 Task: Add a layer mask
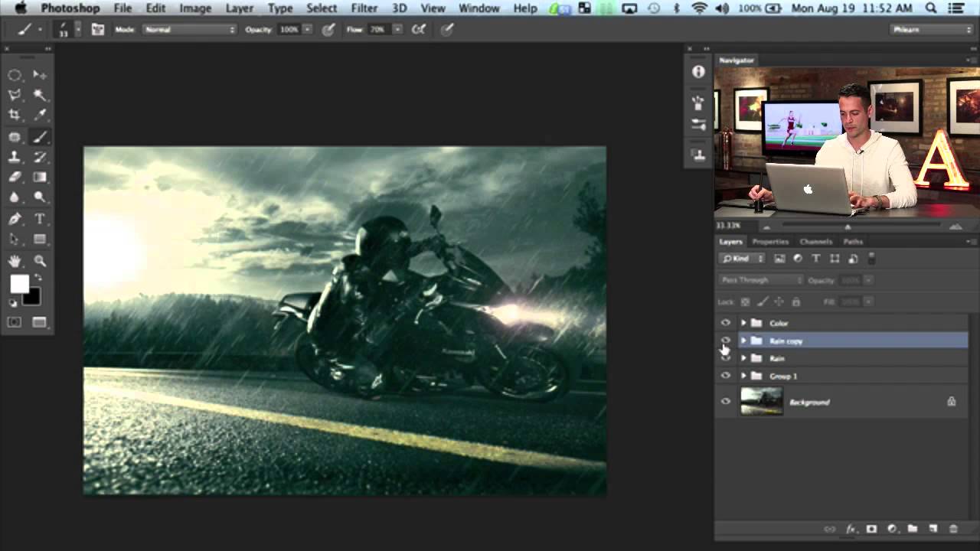pyautogui.click(x=871, y=529)
